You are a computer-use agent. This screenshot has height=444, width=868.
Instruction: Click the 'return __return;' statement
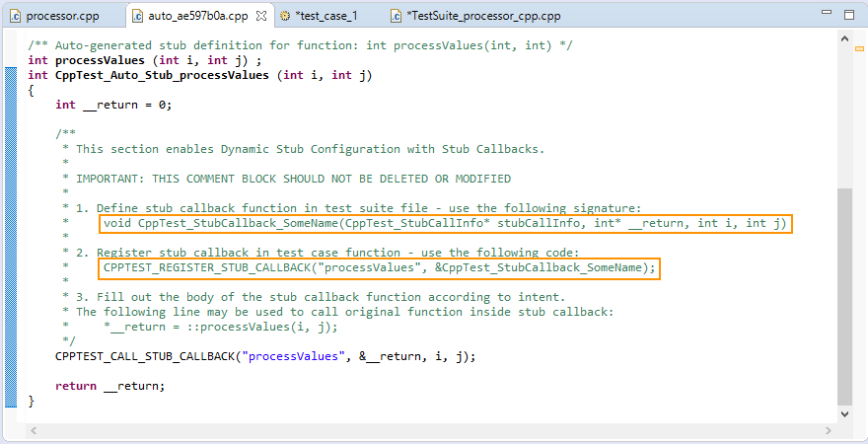tap(110, 386)
